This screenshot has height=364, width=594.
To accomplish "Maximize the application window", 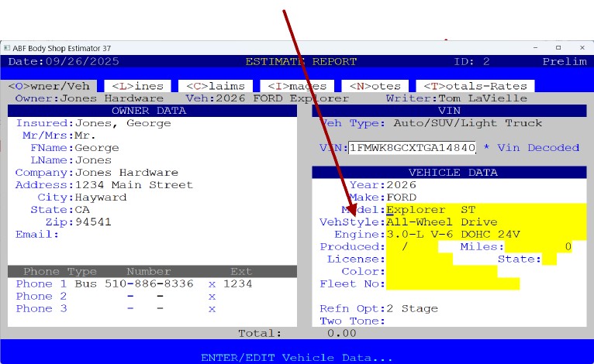I will coord(558,47).
